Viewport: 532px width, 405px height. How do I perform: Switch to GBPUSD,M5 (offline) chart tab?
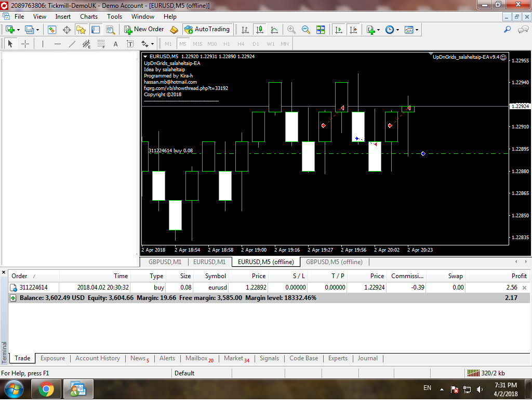point(334,262)
